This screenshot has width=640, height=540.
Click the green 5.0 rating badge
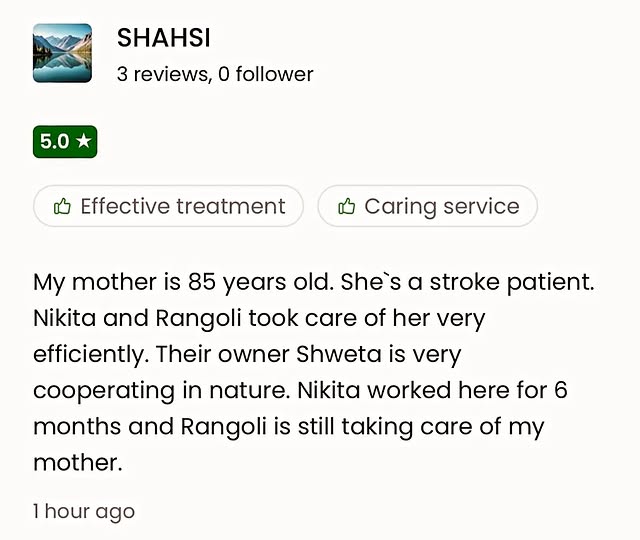65,141
